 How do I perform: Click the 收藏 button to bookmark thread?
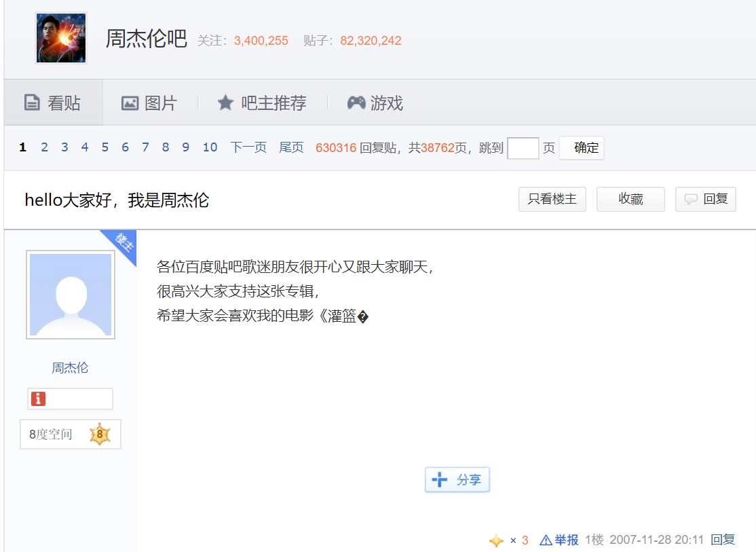pyautogui.click(x=630, y=199)
